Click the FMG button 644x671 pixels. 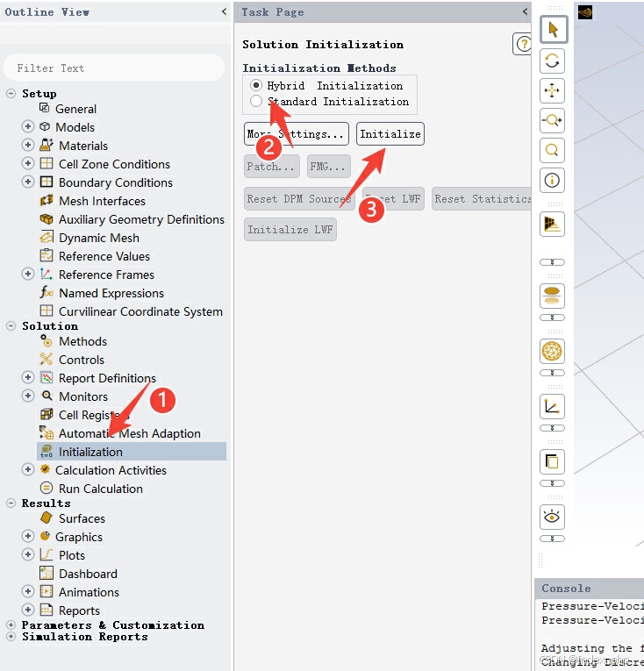point(328,167)
